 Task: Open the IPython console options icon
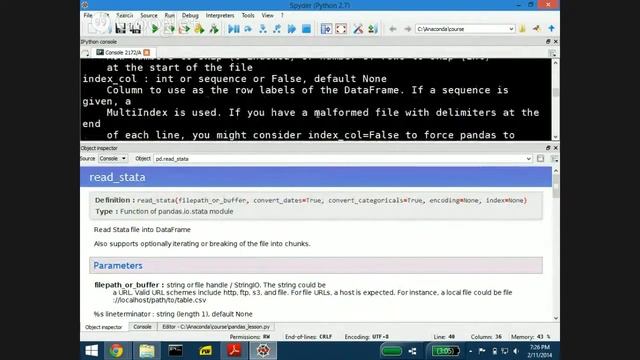(x=552, y=53)
